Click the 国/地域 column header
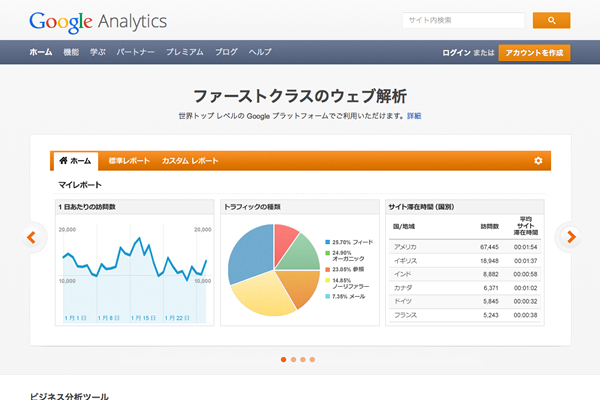The width and height of the screenshot is (600, 400). pyautogui.click(x=404, y=227)
